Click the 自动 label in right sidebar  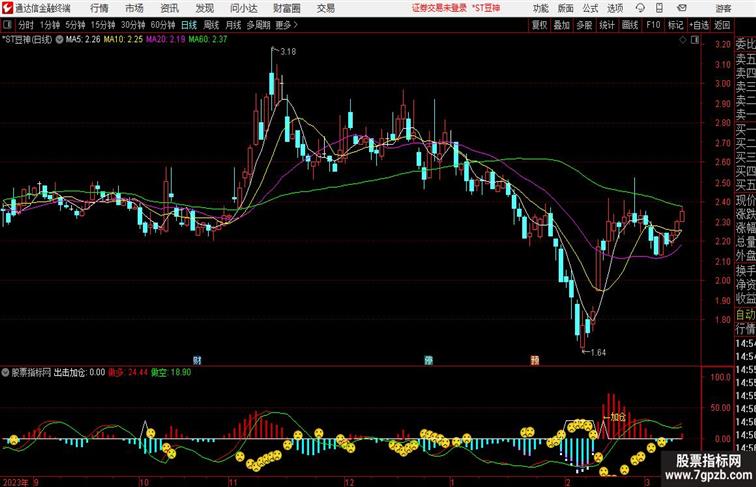click(x=745, y=314)
